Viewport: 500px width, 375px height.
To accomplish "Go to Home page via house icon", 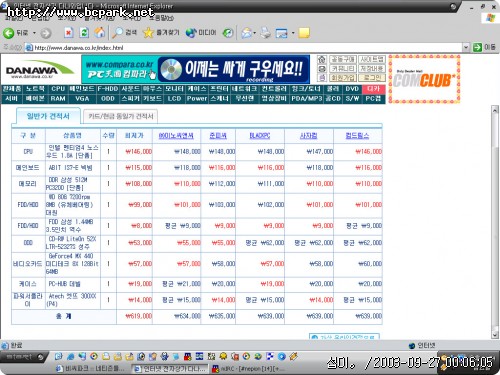I will click(99, 33).
